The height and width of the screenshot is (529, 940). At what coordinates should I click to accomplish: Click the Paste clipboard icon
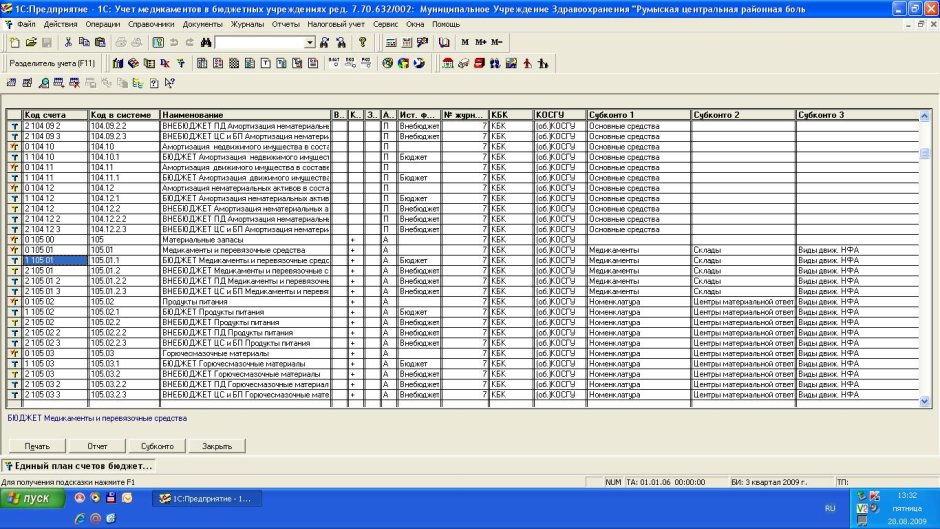click(x=100, y=43)
